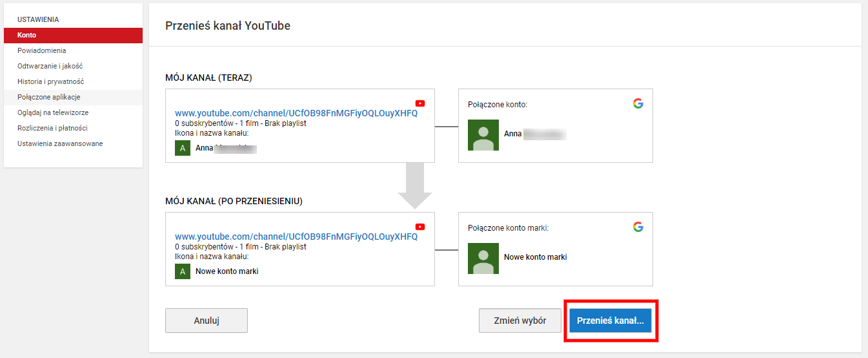Image resolution: width=868 pixels, height=358 pixels.
Task: Click the MÓJ KANAŁ (PO PRZENIESIENIU) label
Action: 234,201
